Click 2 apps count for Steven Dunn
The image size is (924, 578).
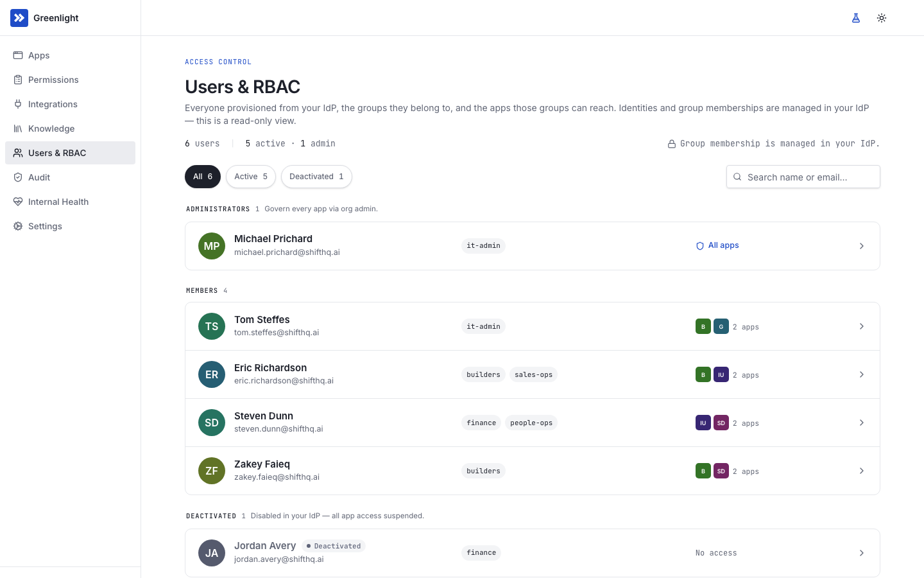pyautogui.click(x=746, y=423)
